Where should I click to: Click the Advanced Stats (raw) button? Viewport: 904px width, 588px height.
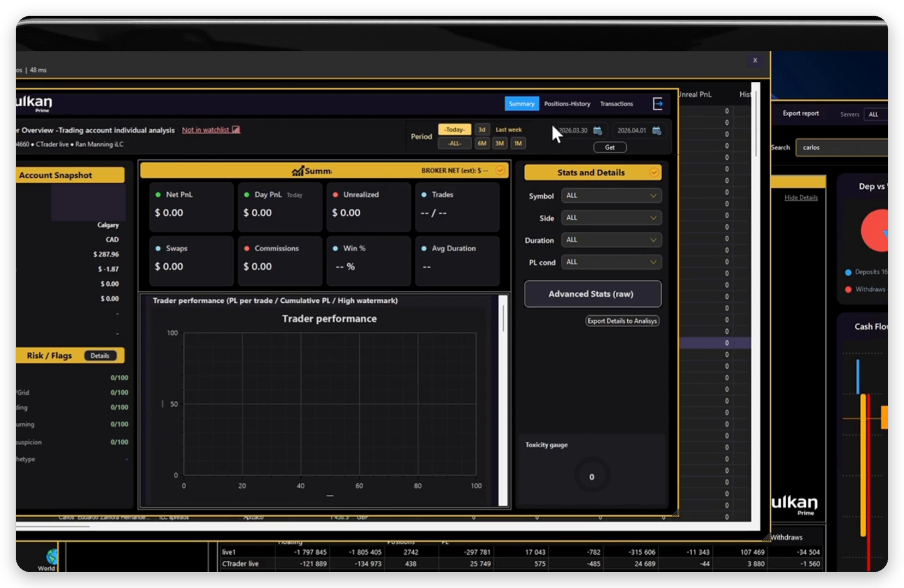tap(592, 294)
